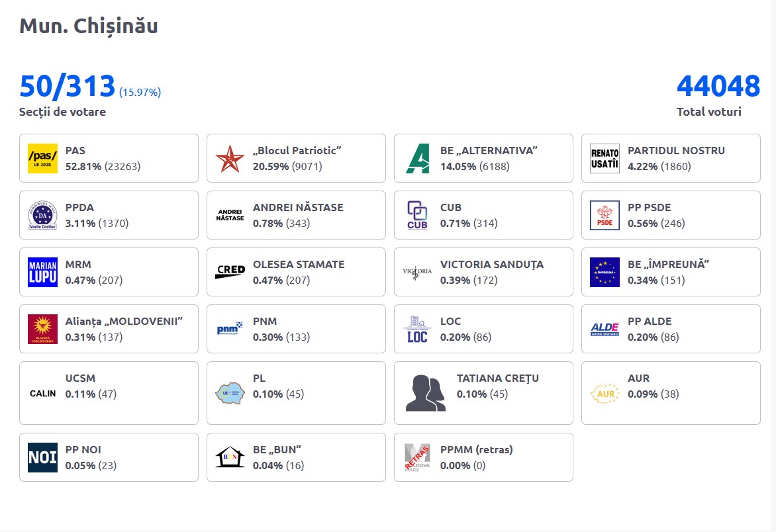Click the green A logo of BE Alternativa
The image size is (776, 532).
pyautogui.click(x=418, y=158)
